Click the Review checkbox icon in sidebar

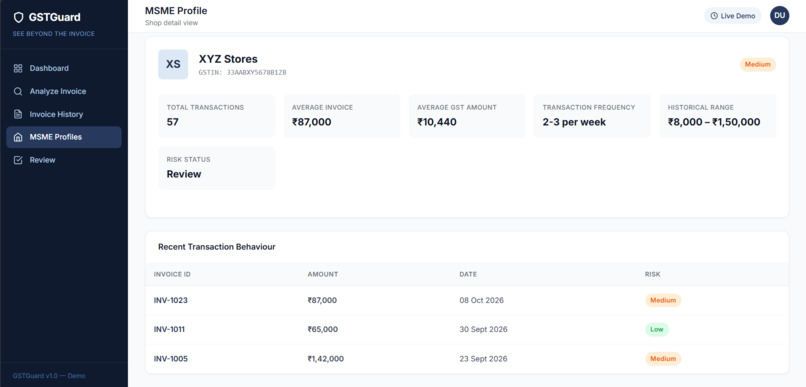18,160
